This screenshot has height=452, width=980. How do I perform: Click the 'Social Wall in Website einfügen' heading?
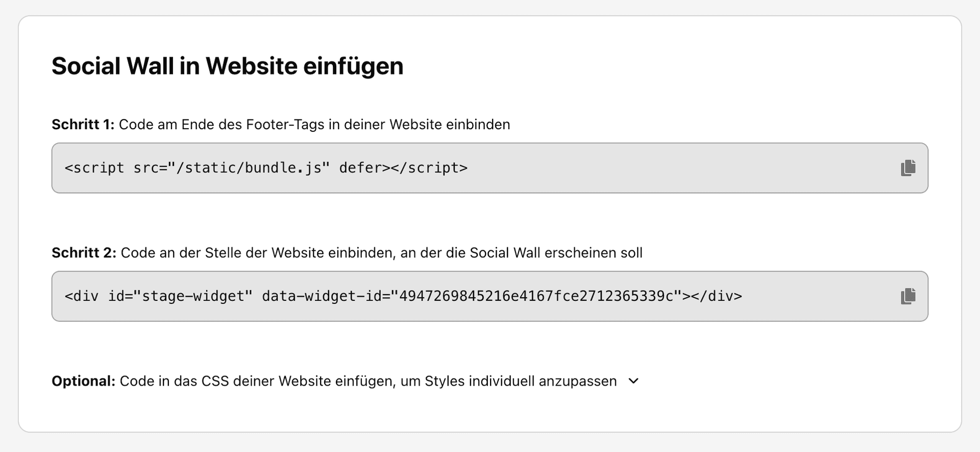pyautogui.click(x=228, y=66)
